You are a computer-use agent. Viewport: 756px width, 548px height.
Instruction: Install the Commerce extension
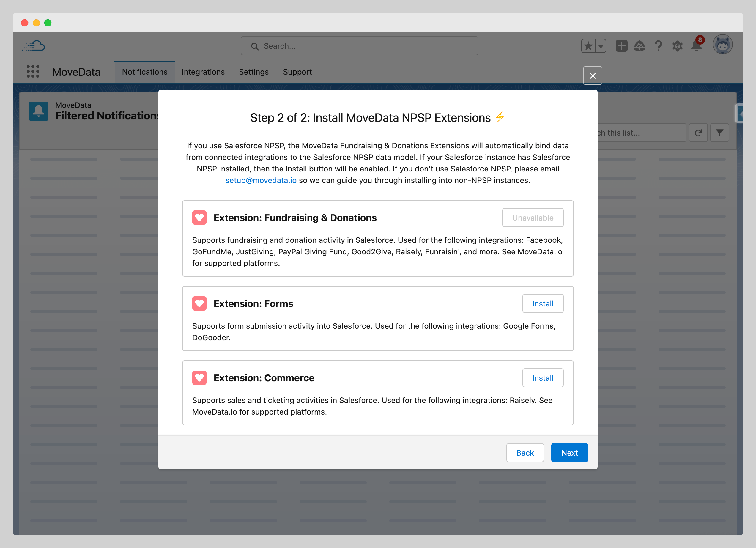pyautogui.click(x=543, y=378)
